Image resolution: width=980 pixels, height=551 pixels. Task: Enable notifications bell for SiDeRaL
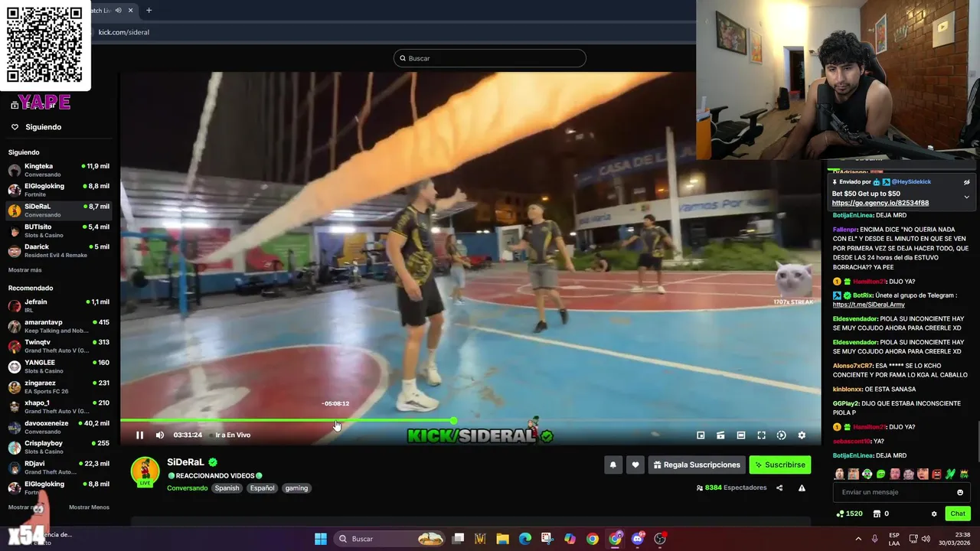click(x=612, y=465)
